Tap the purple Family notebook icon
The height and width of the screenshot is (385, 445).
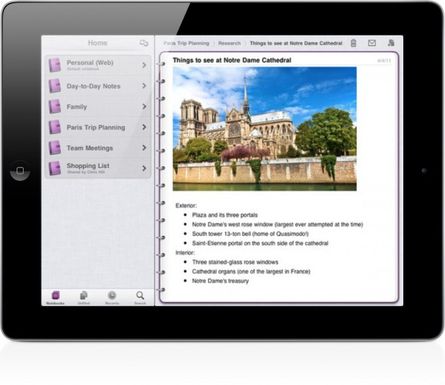coord(55,107)
